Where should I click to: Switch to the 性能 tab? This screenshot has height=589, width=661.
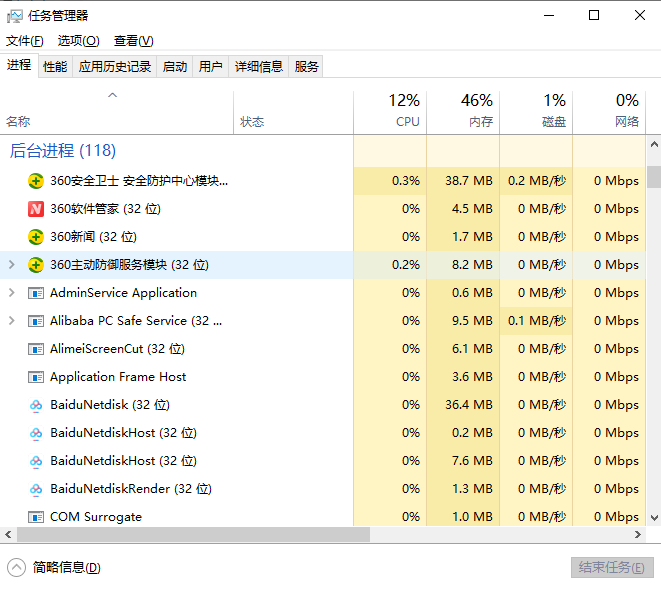pos(55,66)
